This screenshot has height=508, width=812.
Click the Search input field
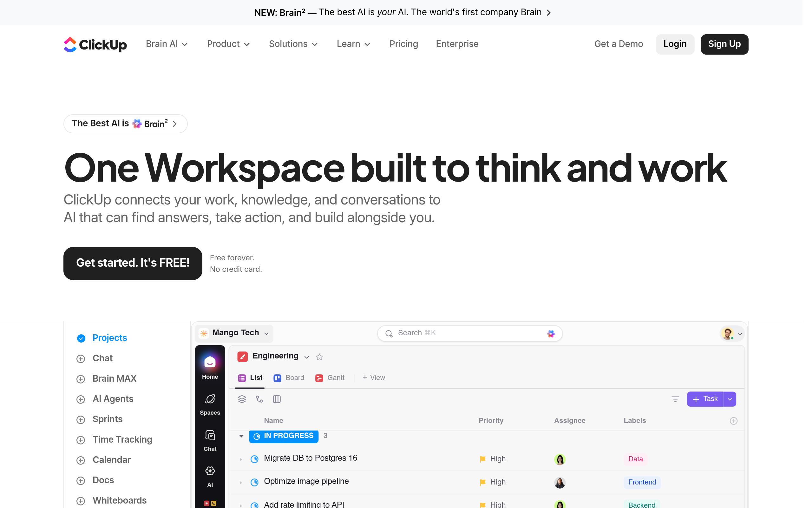pos(470,333)
